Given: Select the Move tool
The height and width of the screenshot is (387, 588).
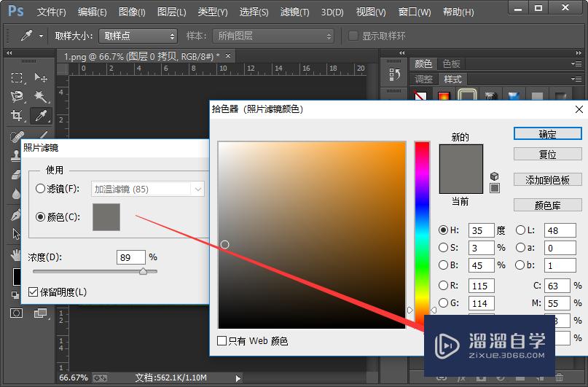Looking at the screenshot, I should tap(41, 78).
